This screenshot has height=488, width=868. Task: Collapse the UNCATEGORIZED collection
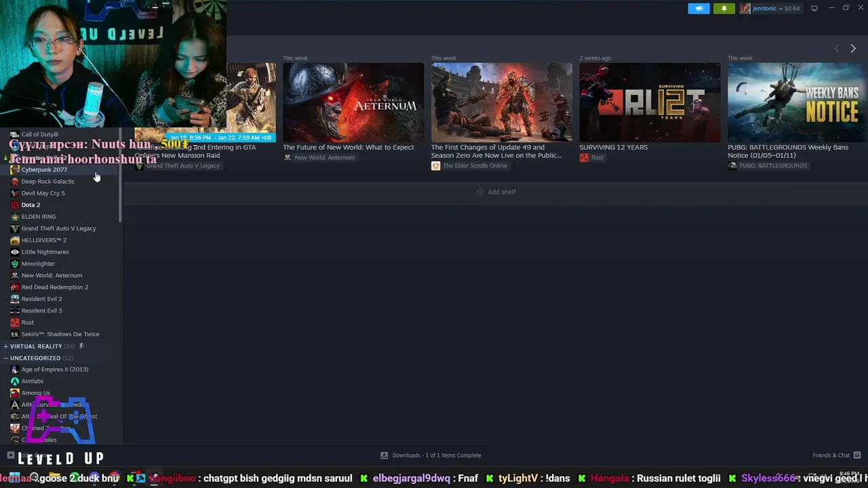pyautogui.click(x=5, y=358)
